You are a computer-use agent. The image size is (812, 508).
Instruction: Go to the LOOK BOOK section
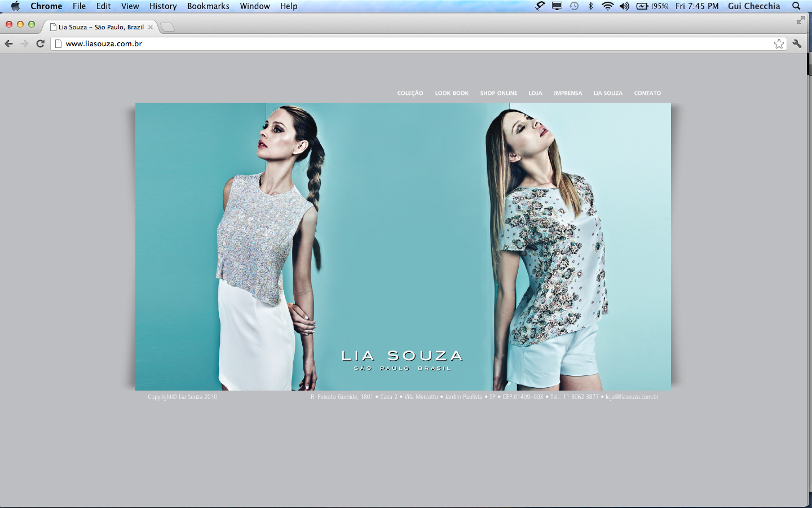coord(452,93)
